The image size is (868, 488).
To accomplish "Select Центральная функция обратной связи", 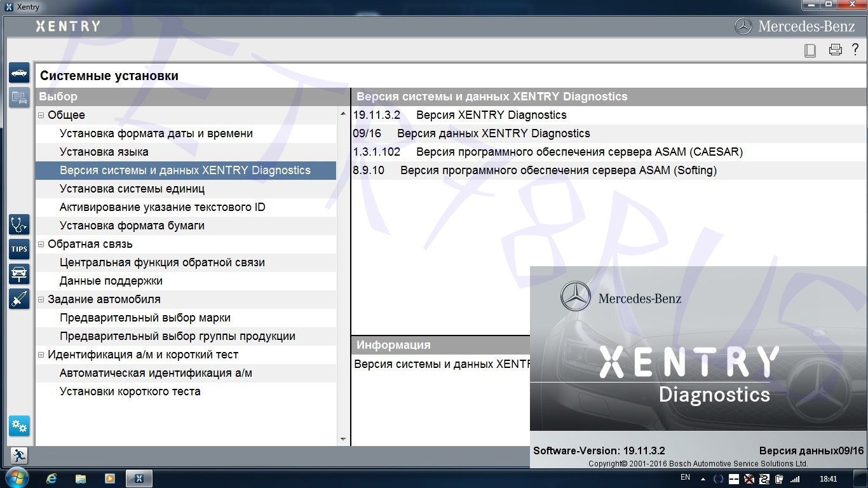I will [186, 262].
